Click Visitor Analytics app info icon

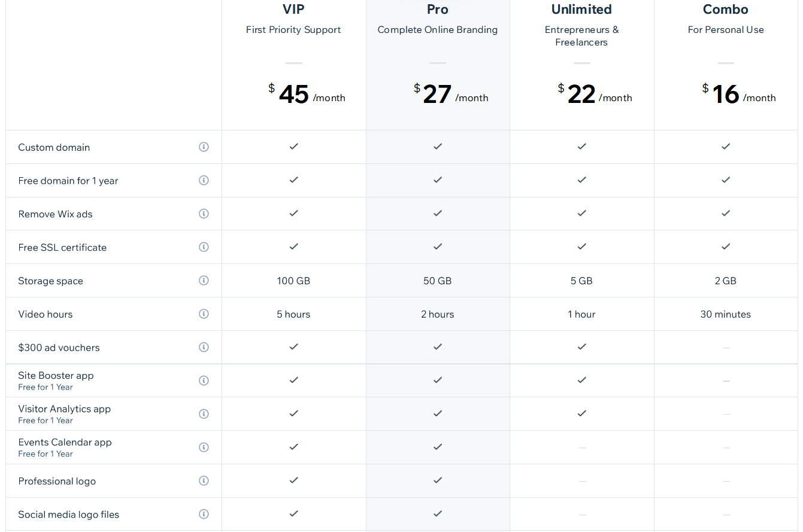(x=204, y=414)
